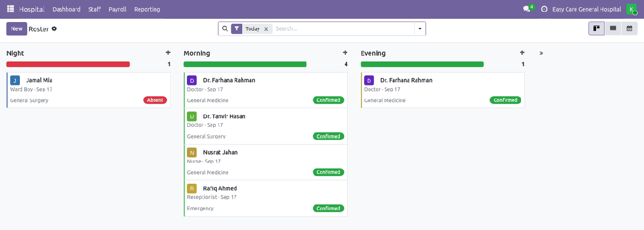Click Confirmed badge on Evening Dr. Farhana Rahman
Viewport: 644px width, 230px height.
[505, 100]
